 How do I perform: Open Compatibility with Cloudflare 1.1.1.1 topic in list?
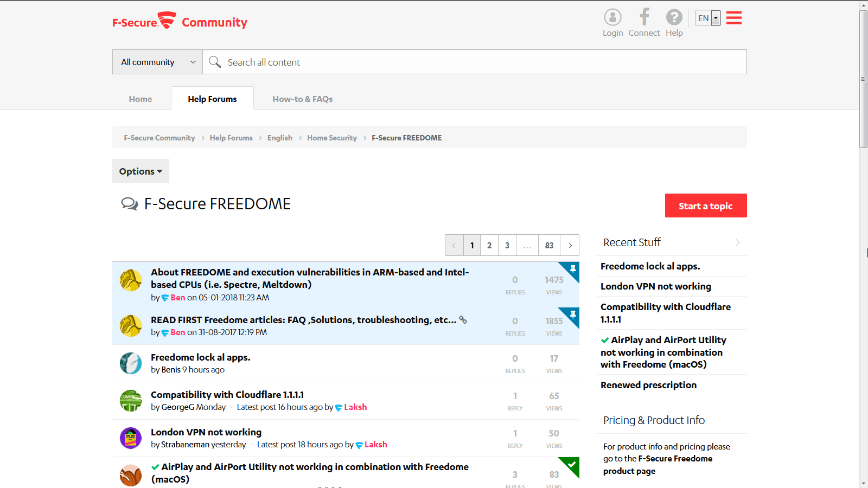[227, 395]
